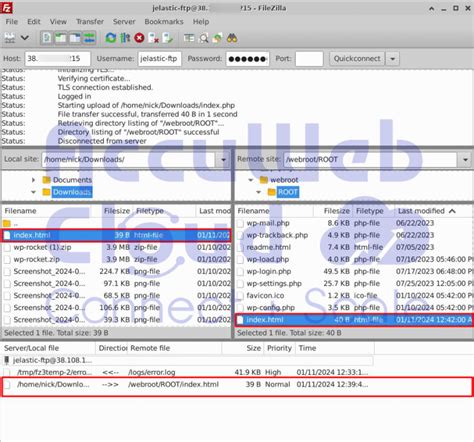The height and width of the screenshot is (442, 474).
Task: Open the Site Manager dropdown arrow
Action: (x=25, y=38)
